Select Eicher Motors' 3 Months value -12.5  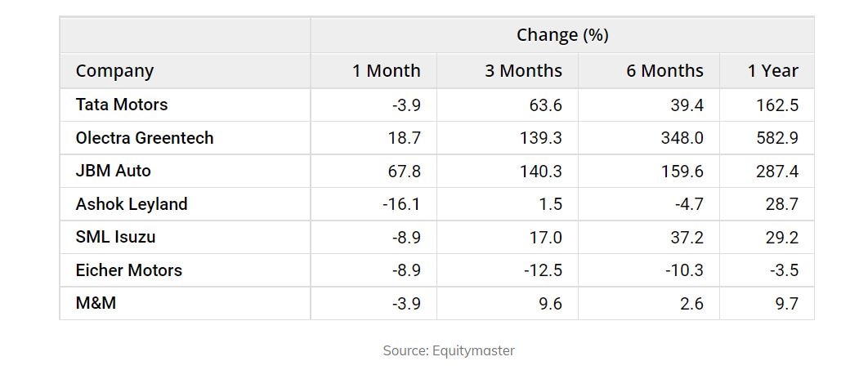coord(543,270)
